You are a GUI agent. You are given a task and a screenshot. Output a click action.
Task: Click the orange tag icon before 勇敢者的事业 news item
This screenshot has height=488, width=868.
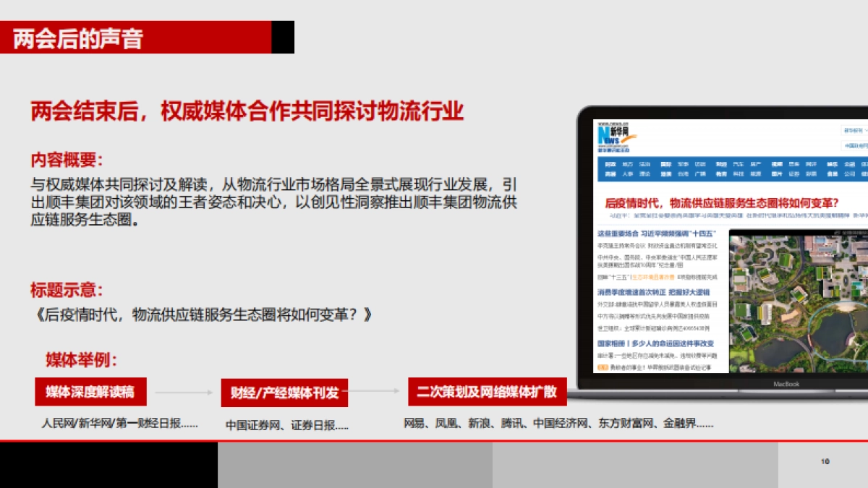point(602,367)
